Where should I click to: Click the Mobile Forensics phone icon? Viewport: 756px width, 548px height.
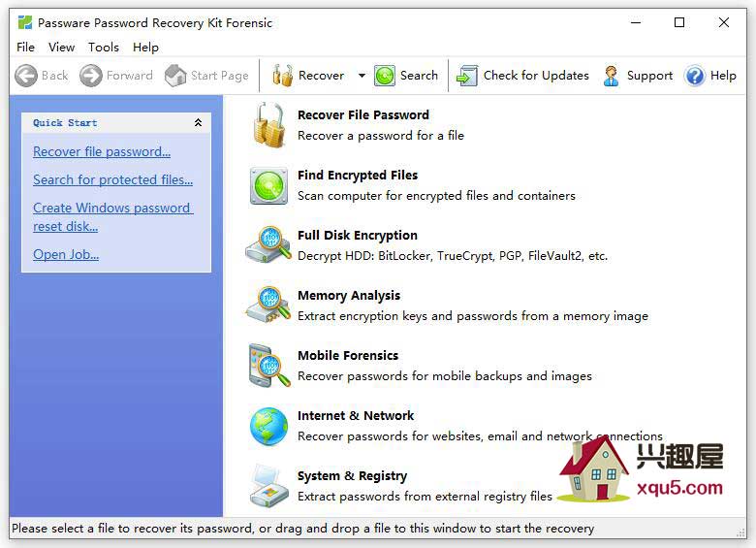pyautogui.click(x=270, y=366)
